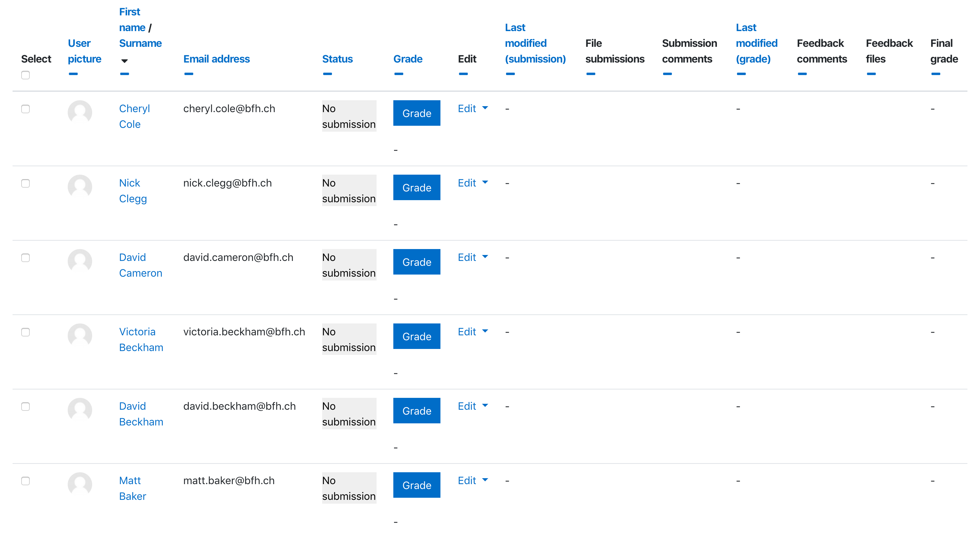Hide the Final grade column

936,74
